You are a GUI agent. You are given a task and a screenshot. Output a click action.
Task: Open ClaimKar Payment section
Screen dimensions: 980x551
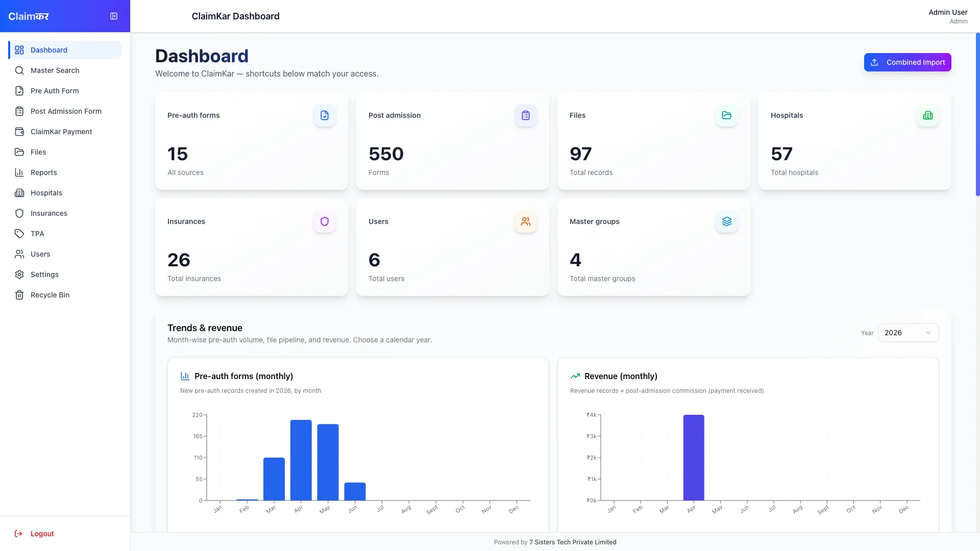(65, 132)
